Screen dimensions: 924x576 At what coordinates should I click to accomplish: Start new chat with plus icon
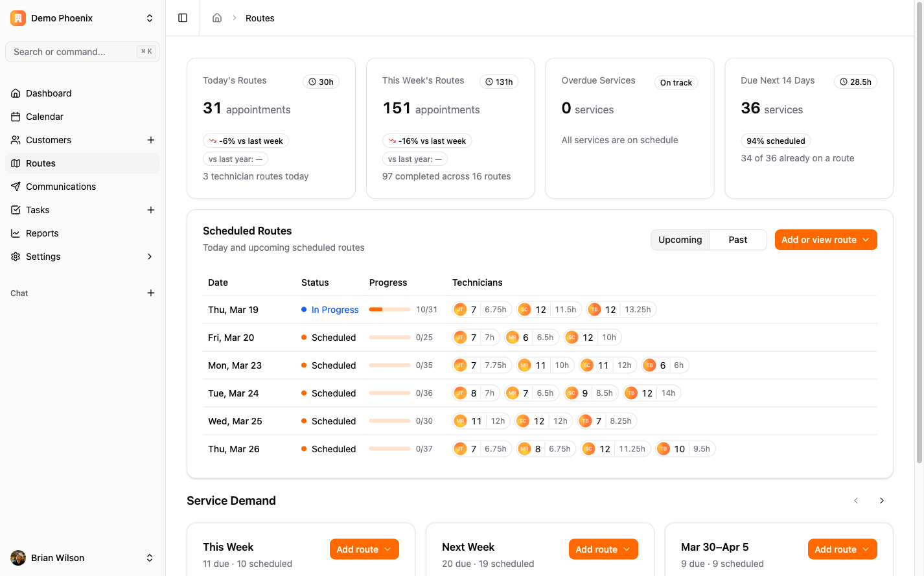pos(151,293)
